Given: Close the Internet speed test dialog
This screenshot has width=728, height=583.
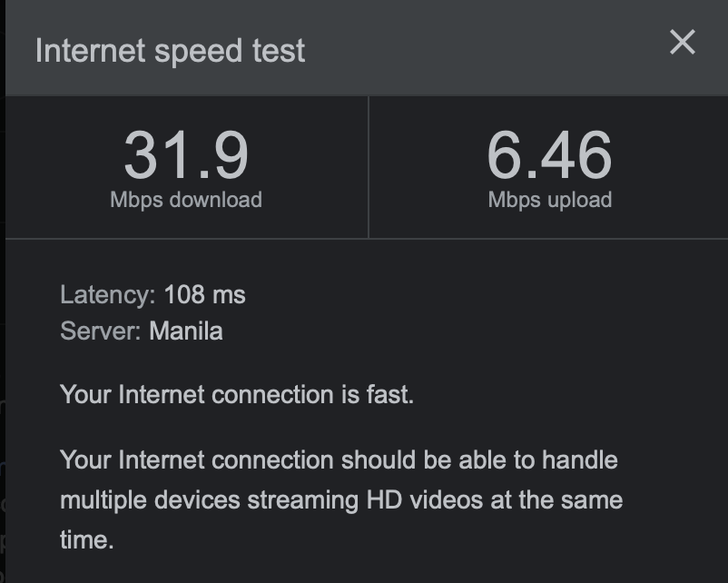Looking at the screenshot, I should (x=682, y=42).
